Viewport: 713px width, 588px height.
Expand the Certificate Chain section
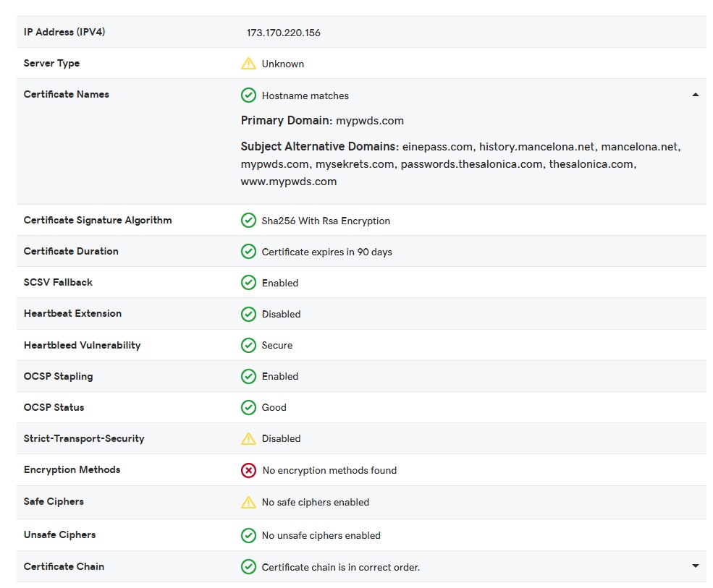[x=696, y=566]
